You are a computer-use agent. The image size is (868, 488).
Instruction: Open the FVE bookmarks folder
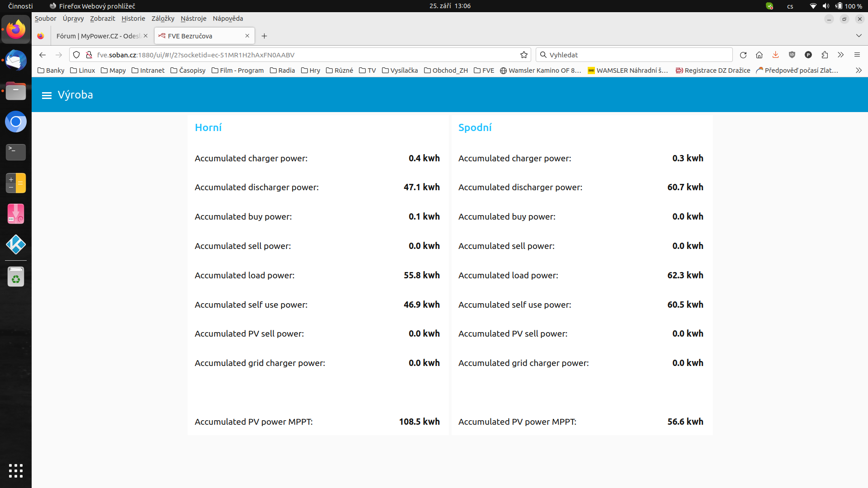click(x=484, y=70)
